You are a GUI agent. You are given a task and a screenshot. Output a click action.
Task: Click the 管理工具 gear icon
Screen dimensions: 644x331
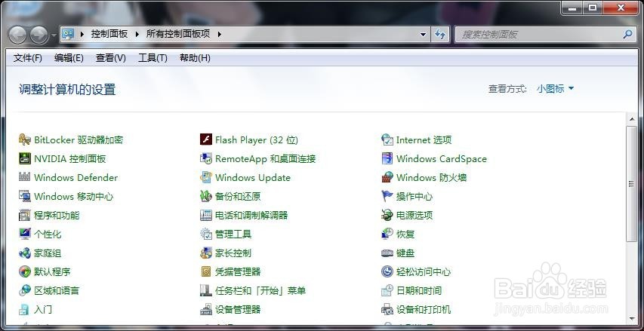coord(206,234)
